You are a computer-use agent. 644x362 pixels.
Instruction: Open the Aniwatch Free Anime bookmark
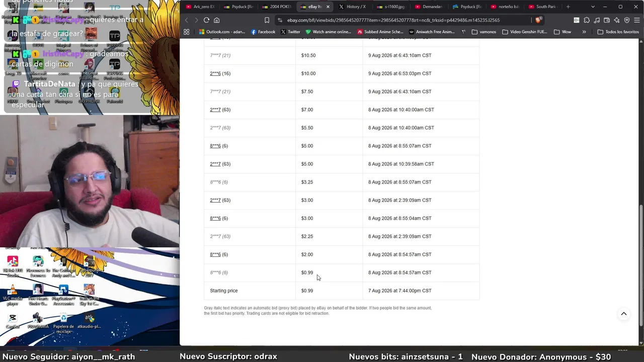click(x=432, y=32)
